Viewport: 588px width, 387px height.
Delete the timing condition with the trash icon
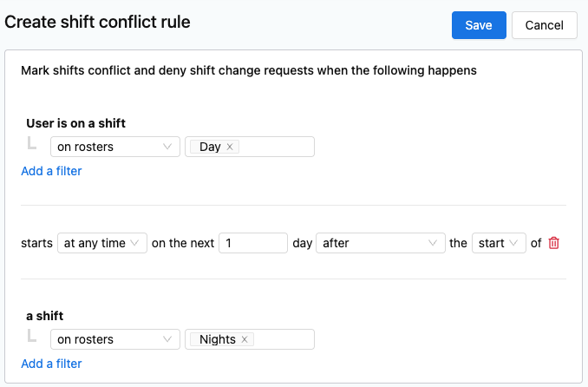pyautogui.click(x=554, y=243)
